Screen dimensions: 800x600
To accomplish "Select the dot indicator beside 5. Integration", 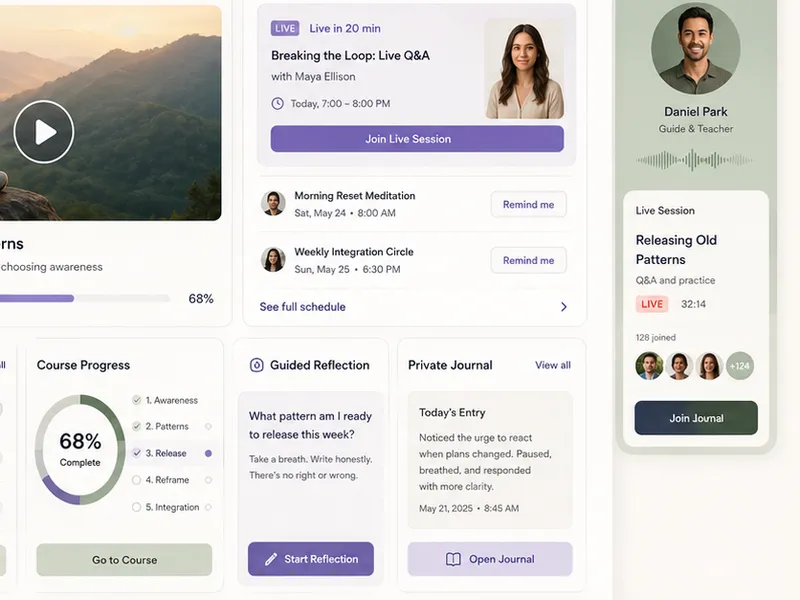I will pos(208,507).
